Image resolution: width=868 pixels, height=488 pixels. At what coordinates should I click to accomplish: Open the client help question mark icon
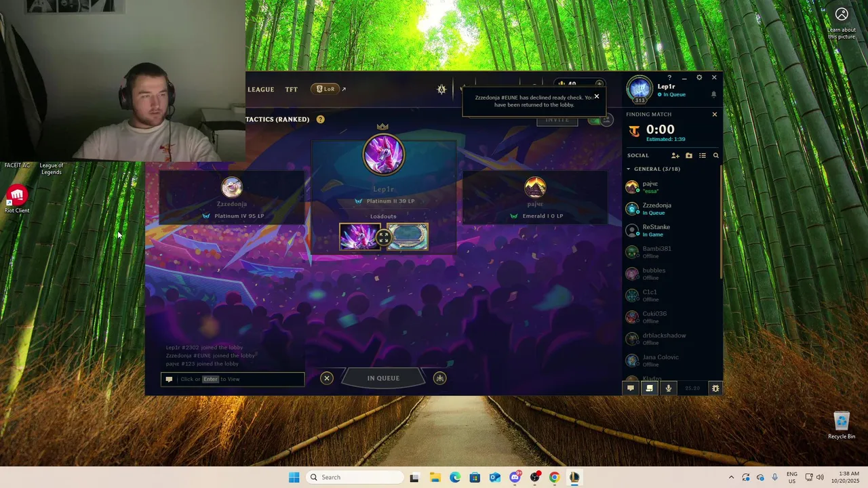(669, 78)
